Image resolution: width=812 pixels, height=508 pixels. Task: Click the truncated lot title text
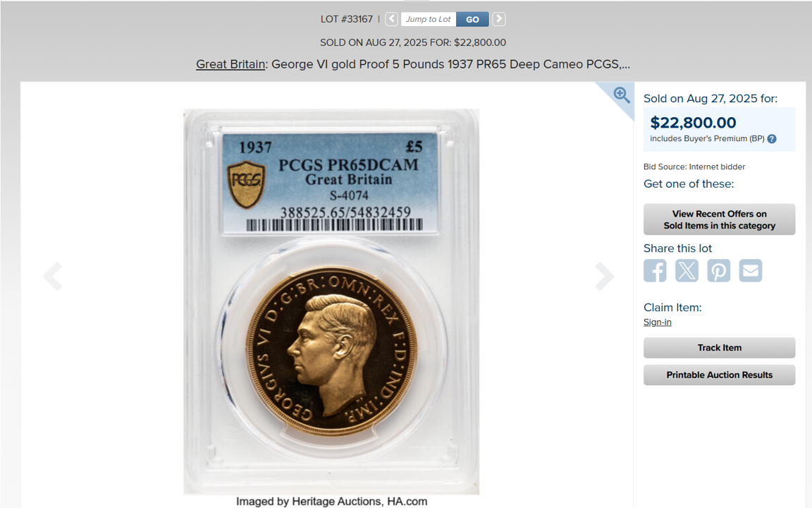coord(413,64)
